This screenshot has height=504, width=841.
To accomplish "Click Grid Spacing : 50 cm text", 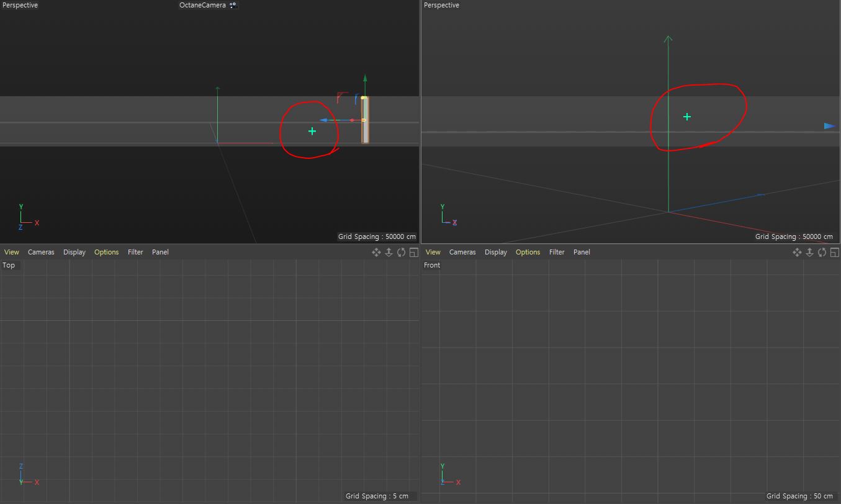I will click(799, 496).
